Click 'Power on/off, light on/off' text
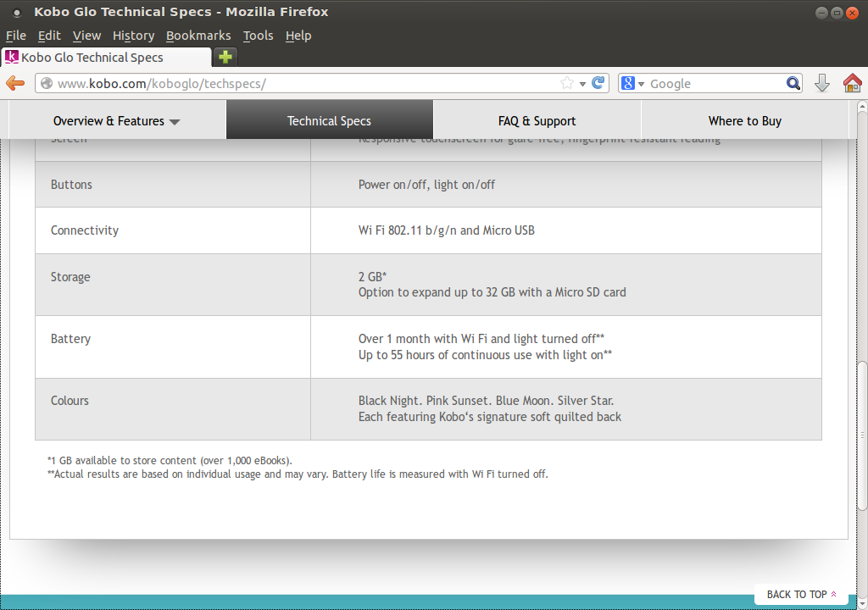 pos(427,185)
